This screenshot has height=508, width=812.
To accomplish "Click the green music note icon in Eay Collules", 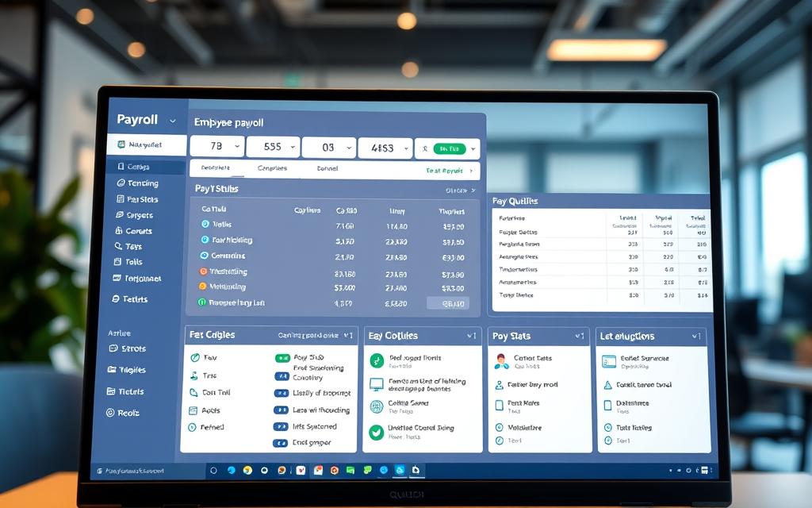I will point(377,360).
